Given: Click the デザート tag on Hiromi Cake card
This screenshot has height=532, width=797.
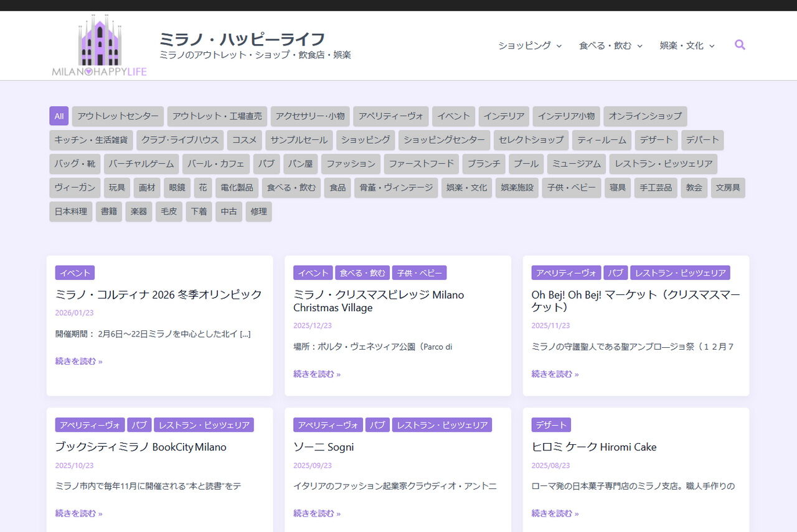Looking at the screenshot, I should (551, 425).
